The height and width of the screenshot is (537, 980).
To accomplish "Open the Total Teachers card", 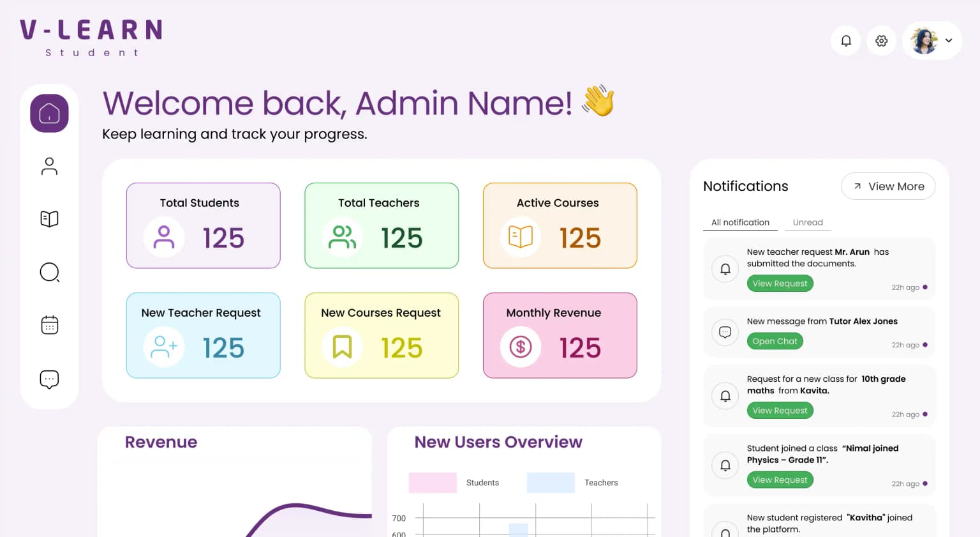I will (x=382, y=225).
